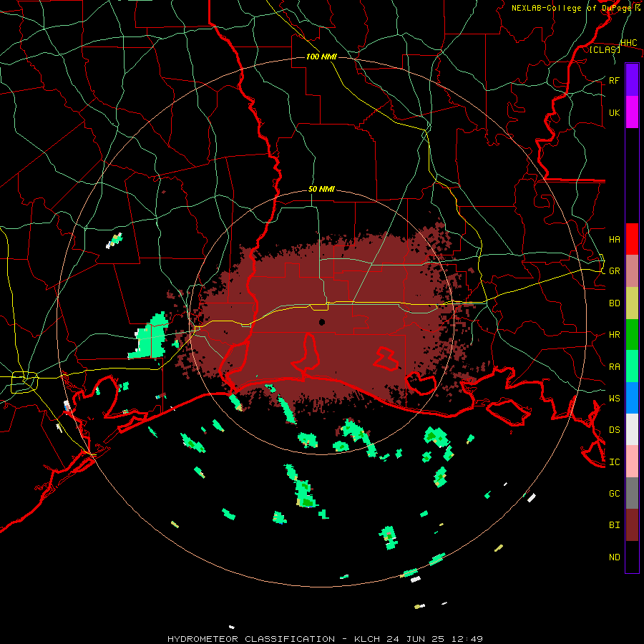Select the IC light pink legend swatch

632,462
